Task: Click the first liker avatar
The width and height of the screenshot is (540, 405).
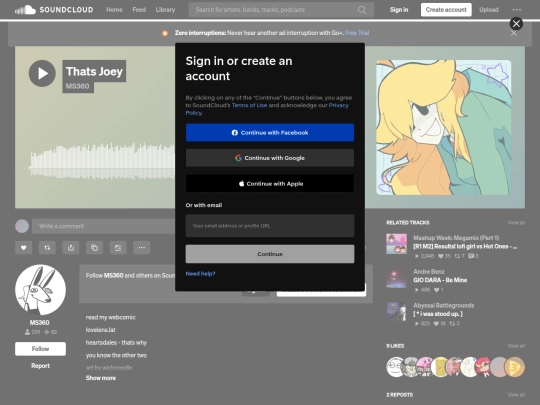Action: pos(395,367)
